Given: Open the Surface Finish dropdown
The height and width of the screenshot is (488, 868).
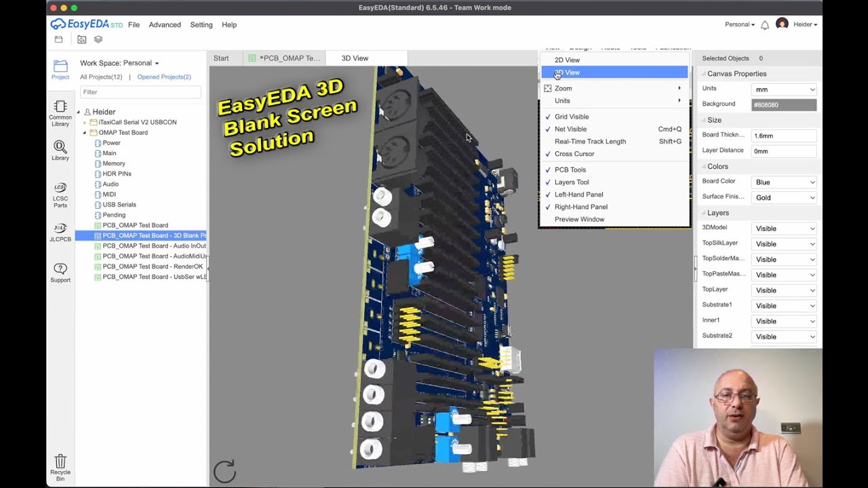Looking at the screenshot, I should pyautogui.click(x=784, y=198).
